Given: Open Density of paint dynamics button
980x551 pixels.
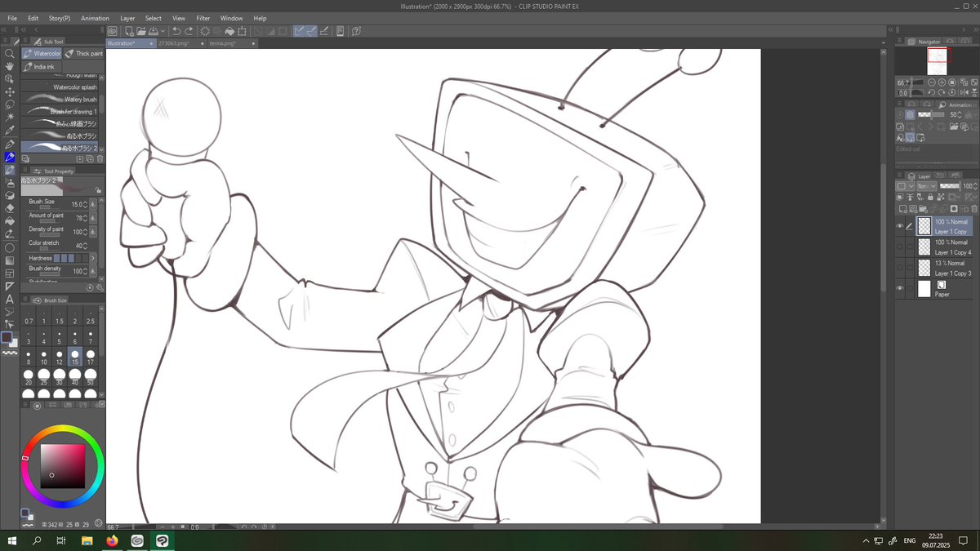Looking at the screenshot, I should [92, 232].
